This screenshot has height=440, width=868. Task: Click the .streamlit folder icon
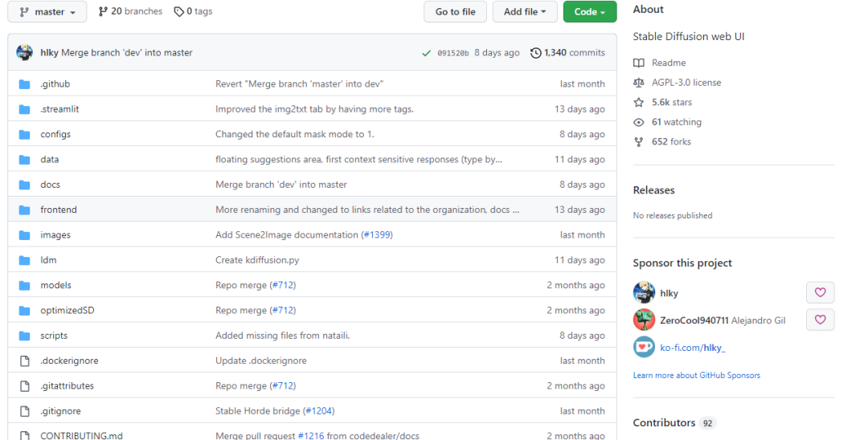(24, 109)
